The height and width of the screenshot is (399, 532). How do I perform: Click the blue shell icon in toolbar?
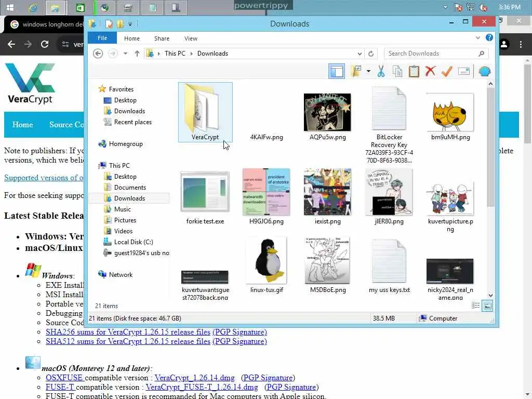click(485, 72)
